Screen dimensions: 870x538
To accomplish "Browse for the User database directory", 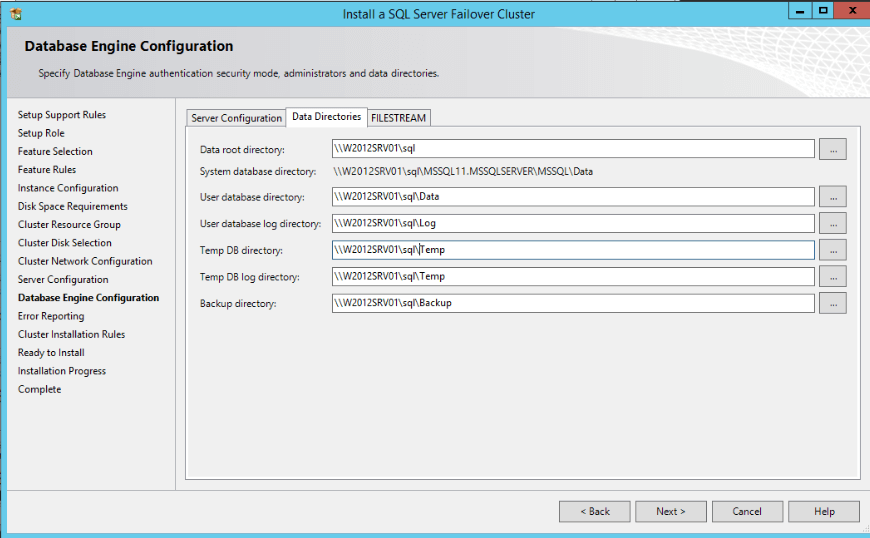I will pos(832,197).
